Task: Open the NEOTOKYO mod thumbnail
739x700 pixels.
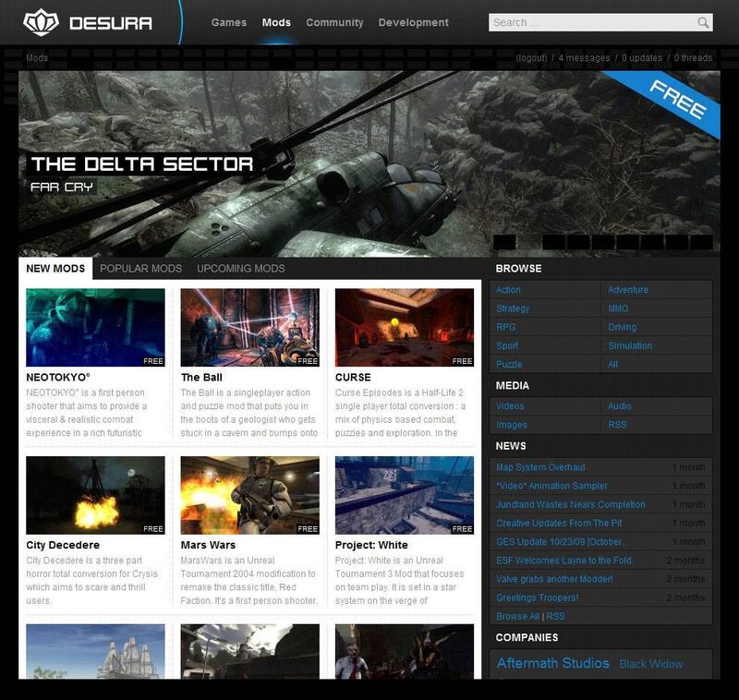Action: [95, 328]
